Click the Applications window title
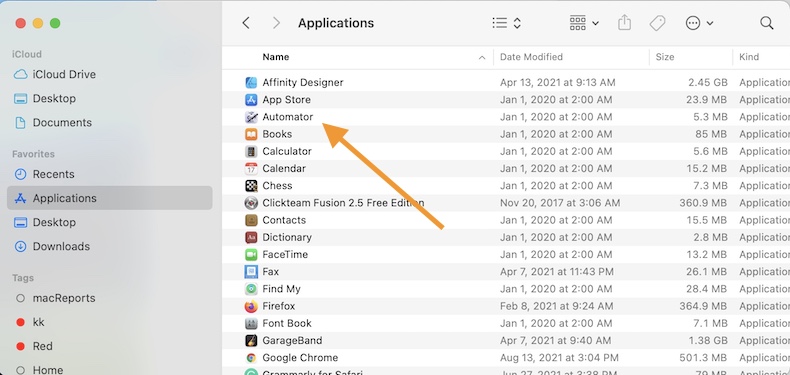 (336, 23)
